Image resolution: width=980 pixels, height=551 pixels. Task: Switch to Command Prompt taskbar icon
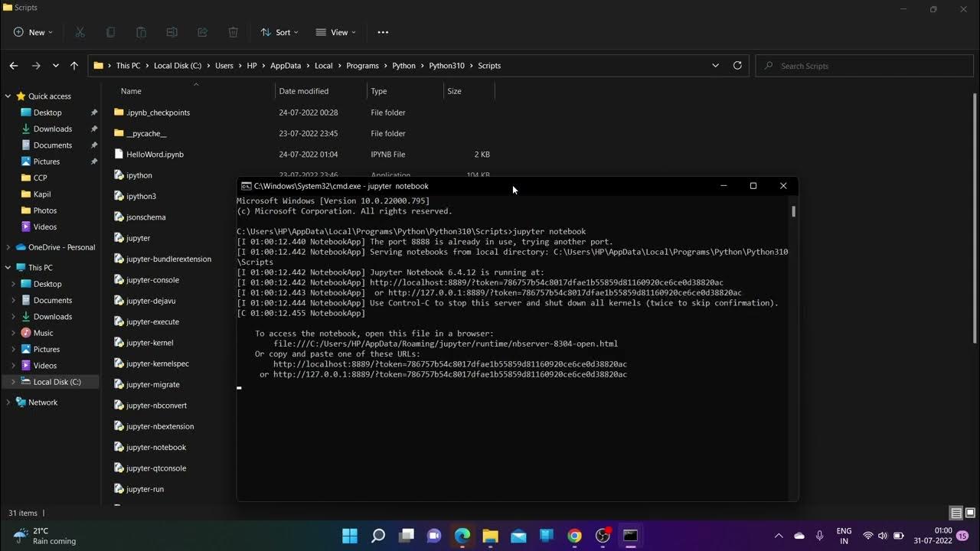(630, 536)
